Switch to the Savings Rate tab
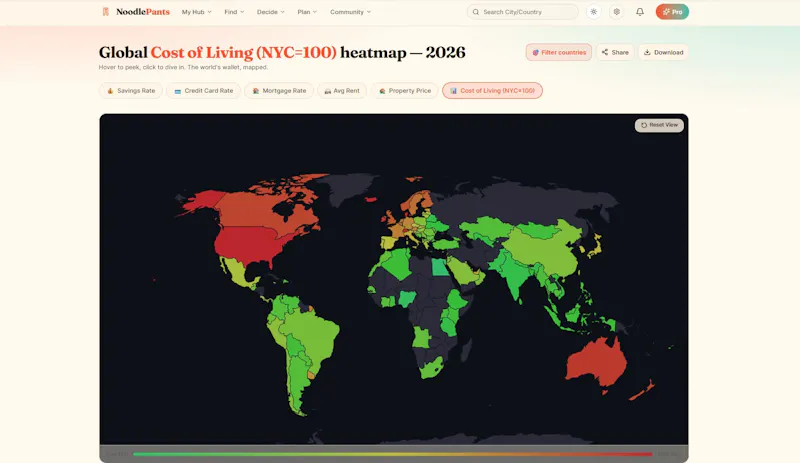800x463 pixels. pyautogui.click(x=131, y=91)
